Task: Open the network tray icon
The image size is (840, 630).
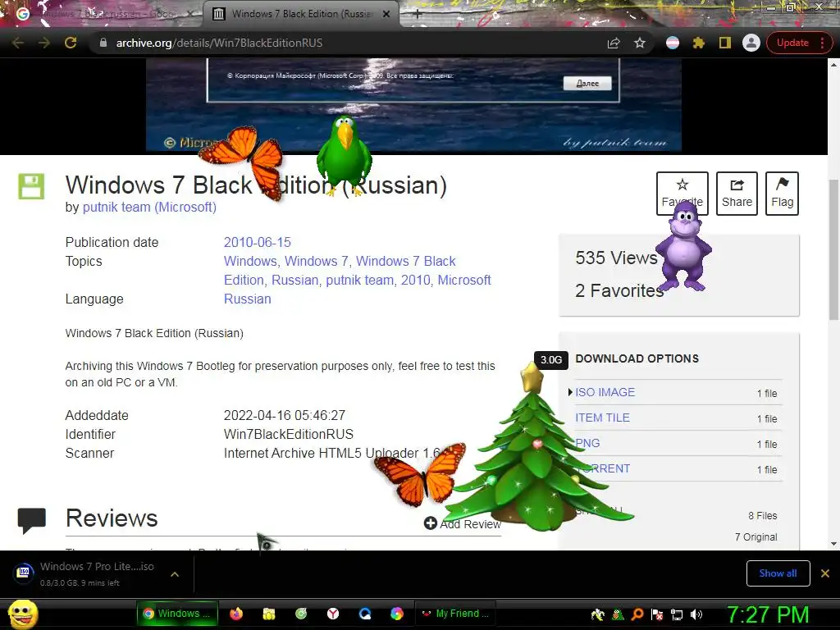Action: tap(677, 614)
